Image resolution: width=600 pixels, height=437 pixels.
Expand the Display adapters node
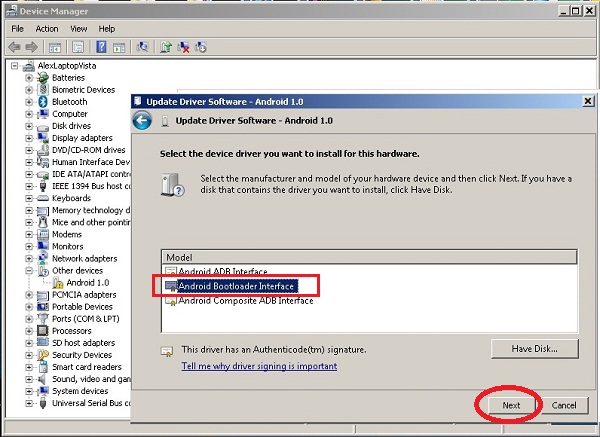tap(29, 138)
